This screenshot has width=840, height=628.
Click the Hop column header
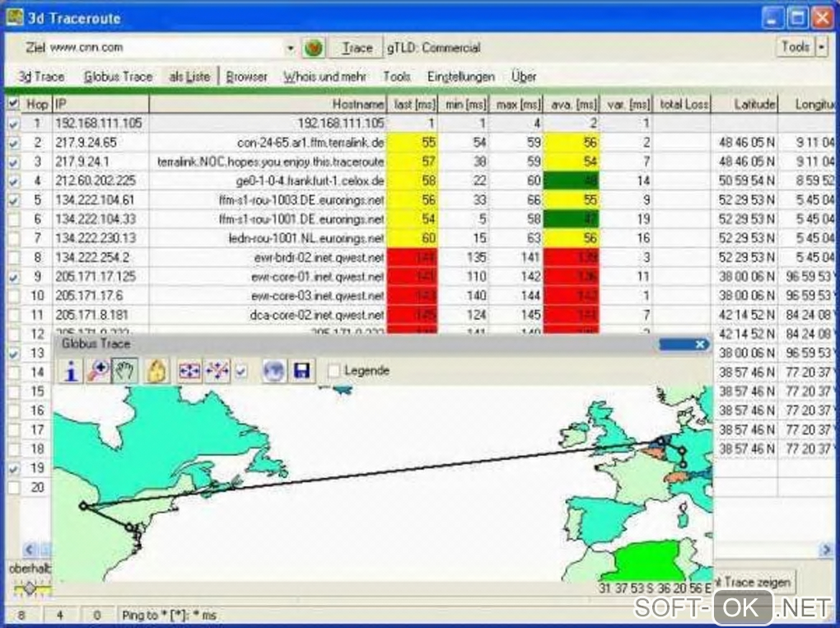pyautogui.click(x=37, y=104)
